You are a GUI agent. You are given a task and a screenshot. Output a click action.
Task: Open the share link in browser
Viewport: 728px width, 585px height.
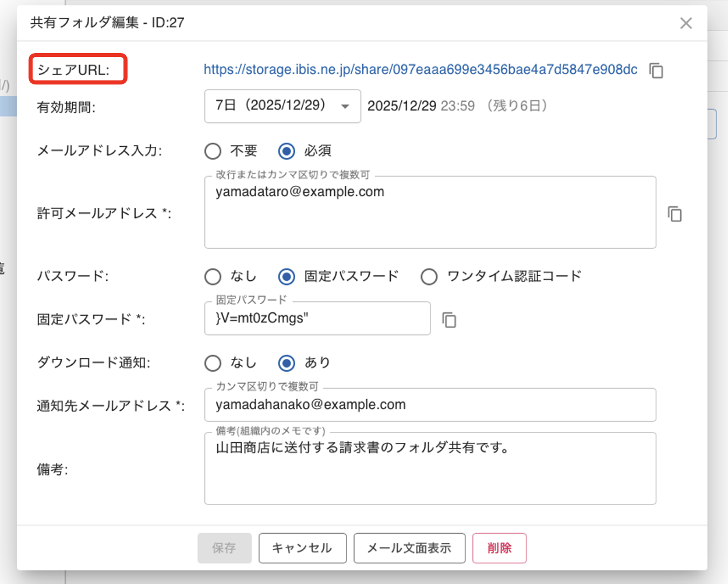pyautogui.click(x=422, y=70)
